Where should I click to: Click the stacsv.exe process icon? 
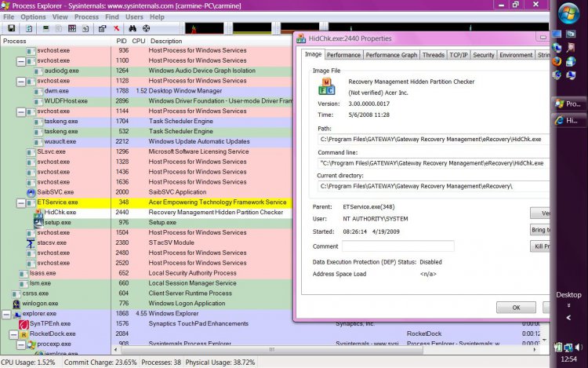click(x=31, y=242)
